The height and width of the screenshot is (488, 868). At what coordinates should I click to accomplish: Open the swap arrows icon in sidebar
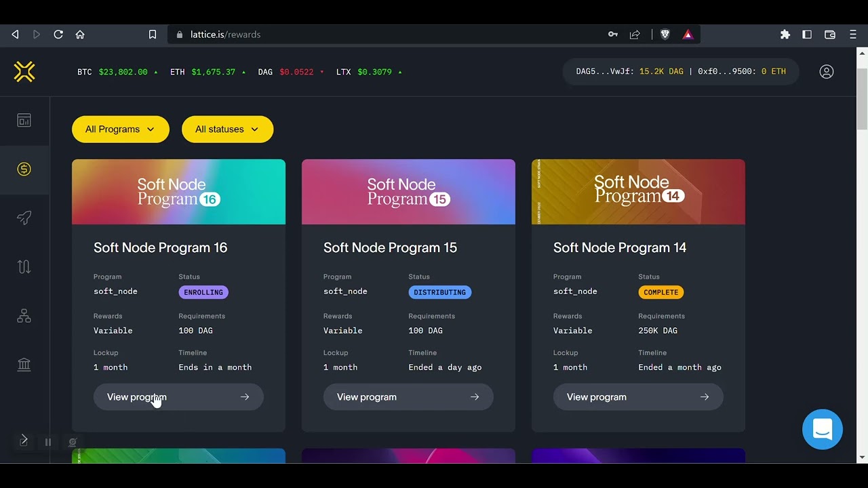24,267
